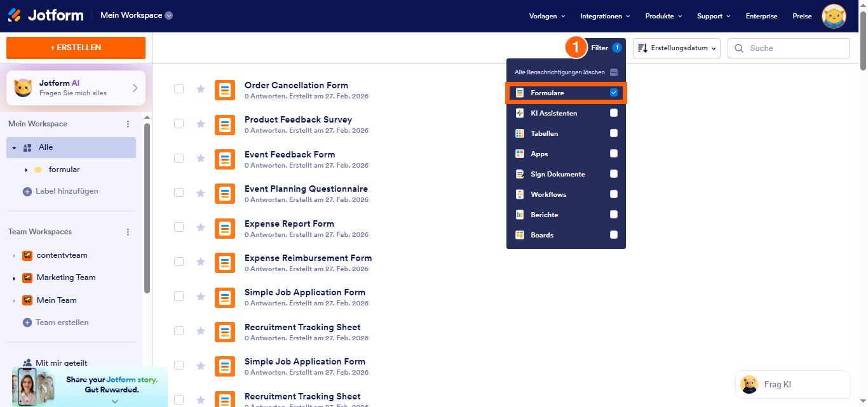This screenshot has width=868, height=407.
Task: Expand the Mein Team arrow
Action: [x=14, y=301]
